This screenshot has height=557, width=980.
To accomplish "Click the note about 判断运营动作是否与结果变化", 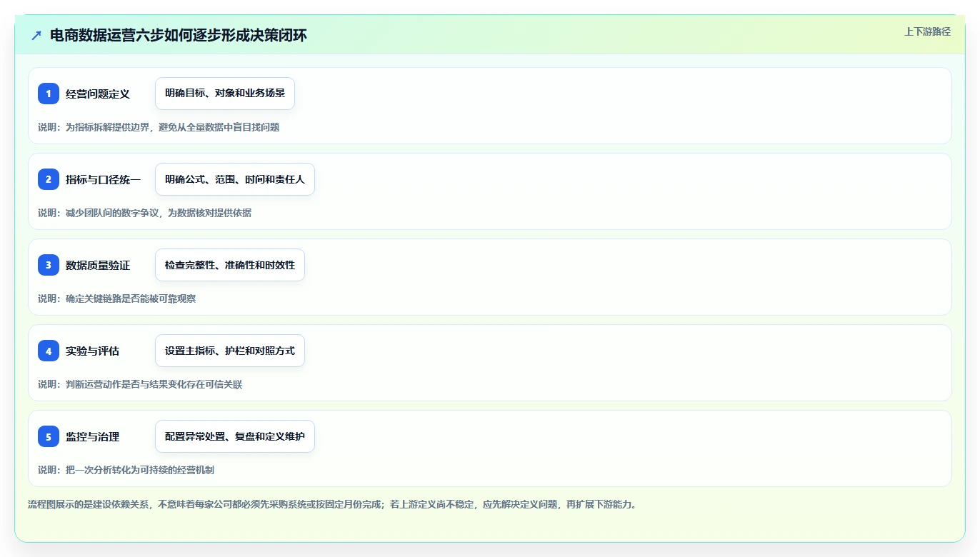I will 140,384.
